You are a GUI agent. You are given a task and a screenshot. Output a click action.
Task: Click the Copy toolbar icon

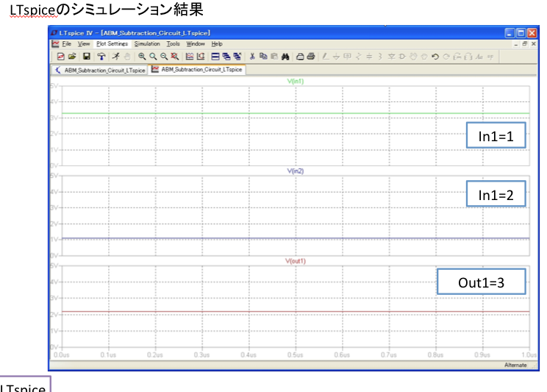pyautogui.click(x=263, y=56)
